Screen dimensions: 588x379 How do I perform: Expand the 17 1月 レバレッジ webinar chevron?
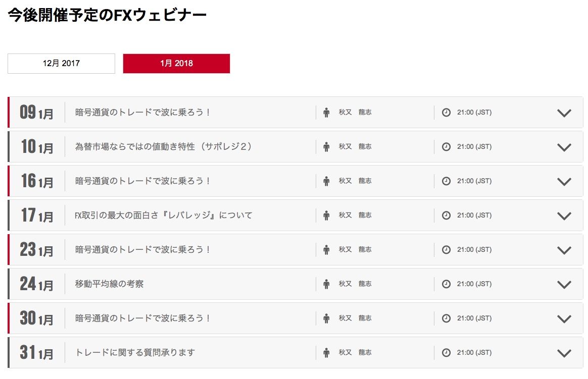564,215
